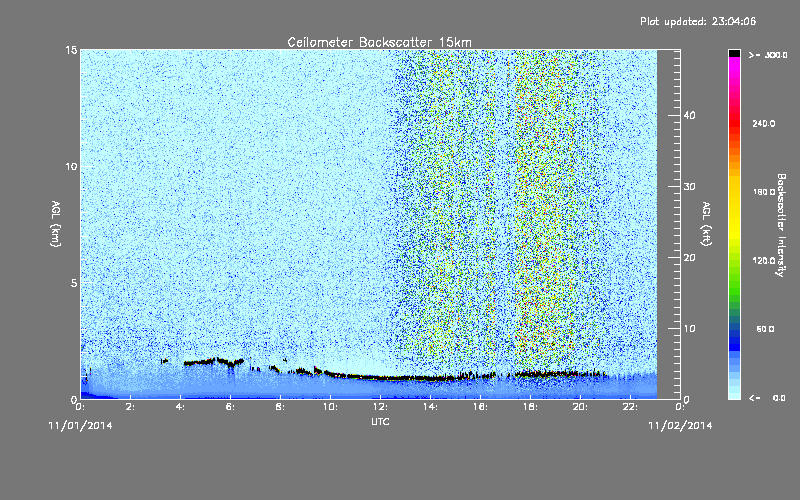800x500 pixels.
Task: Click the "Plot updated: 23:04:06" timestamp
Action: (x=698, y=21)
